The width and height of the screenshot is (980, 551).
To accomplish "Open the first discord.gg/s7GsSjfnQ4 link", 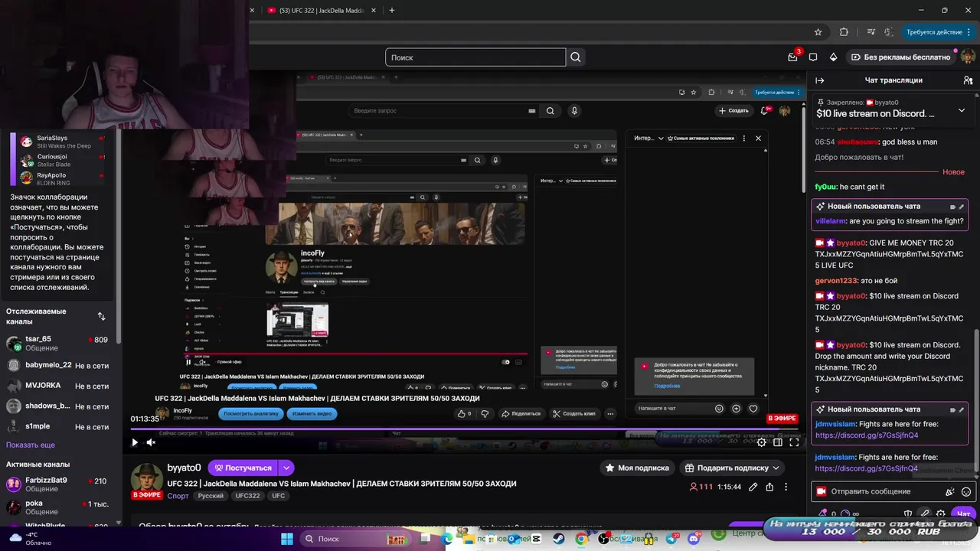I will tap(867, 435).
